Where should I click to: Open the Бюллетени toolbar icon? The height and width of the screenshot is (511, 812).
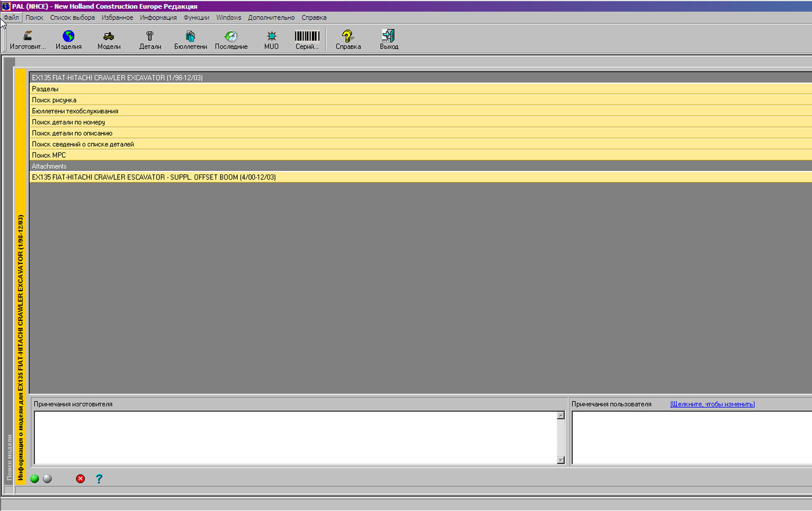190,40
